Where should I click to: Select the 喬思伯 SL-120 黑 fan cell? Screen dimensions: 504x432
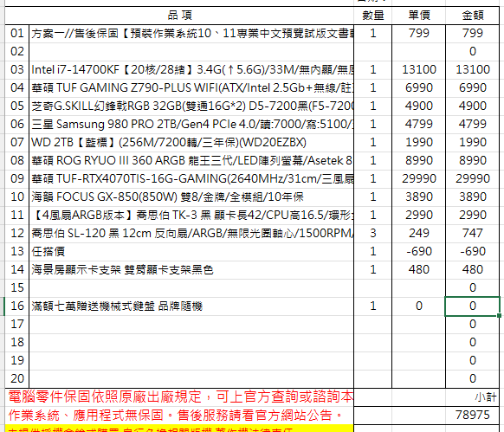pos(191,233)
